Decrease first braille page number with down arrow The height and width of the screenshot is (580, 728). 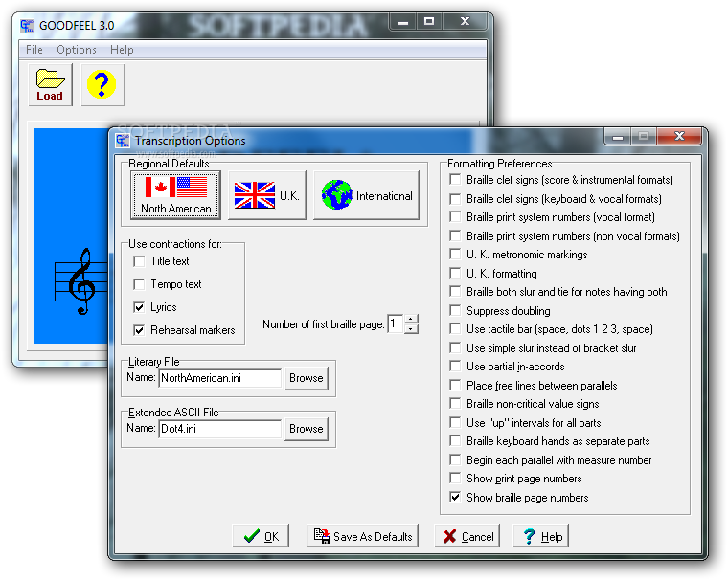click(411, 329)
